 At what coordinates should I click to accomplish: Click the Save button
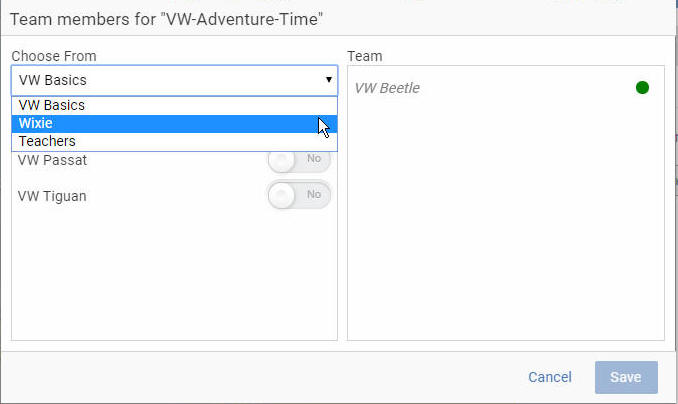coord(626,377)
